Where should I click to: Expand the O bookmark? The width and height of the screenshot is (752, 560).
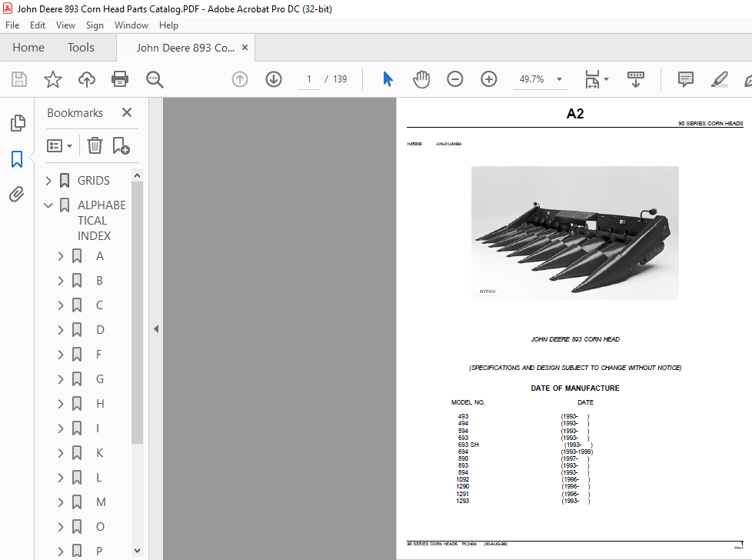click(61, 527)
